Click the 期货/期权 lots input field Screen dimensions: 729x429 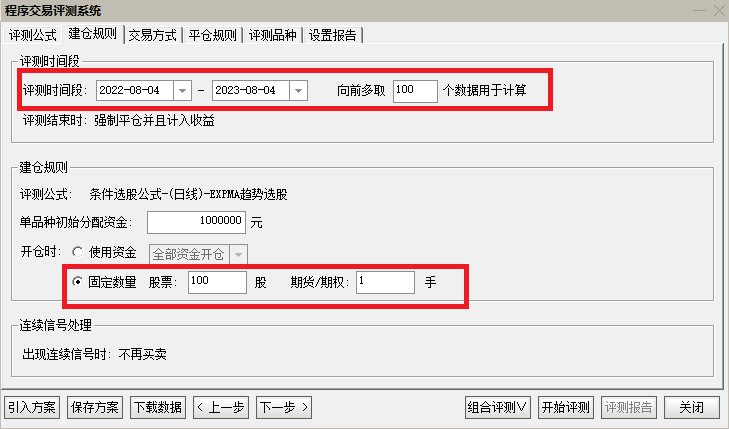[x=384, y=283]
